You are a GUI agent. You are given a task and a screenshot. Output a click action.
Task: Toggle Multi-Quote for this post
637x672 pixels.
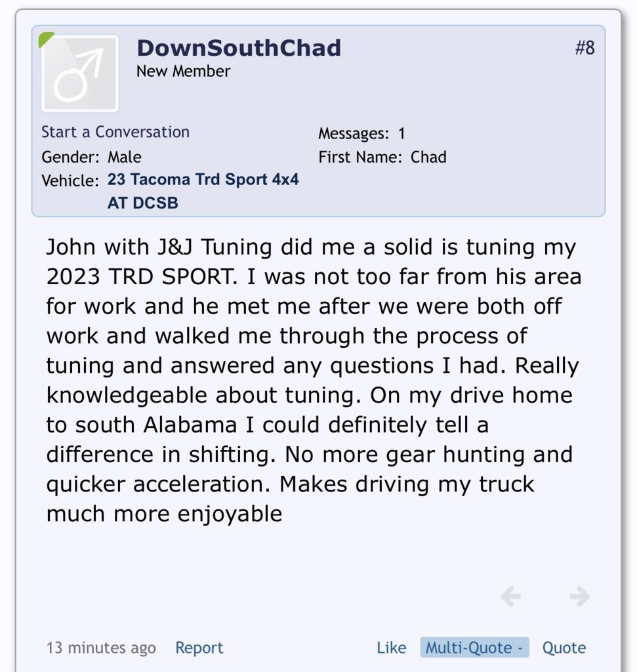475,648
